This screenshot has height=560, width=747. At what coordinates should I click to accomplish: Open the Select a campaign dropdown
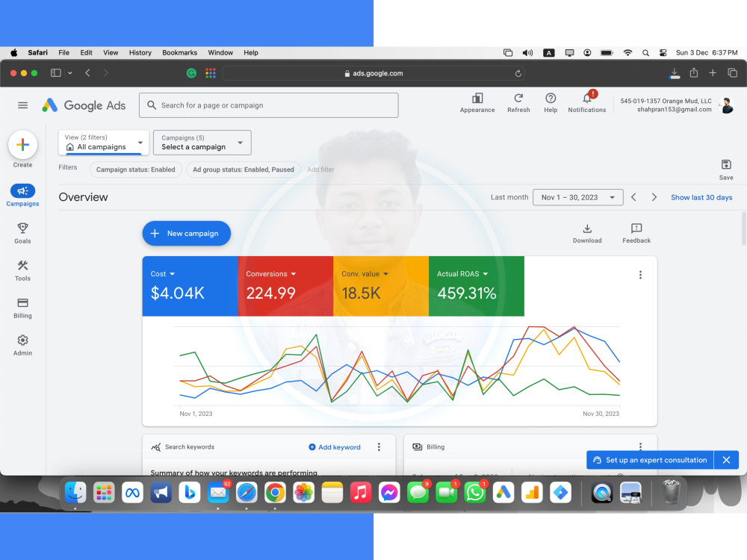(202, 143)
